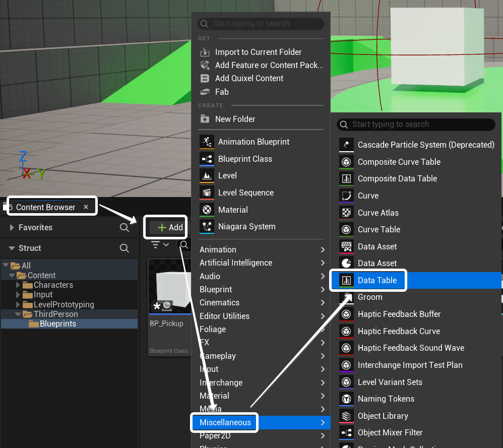Click the Object Library icon

pyautogui.click(x=346, y=416)
